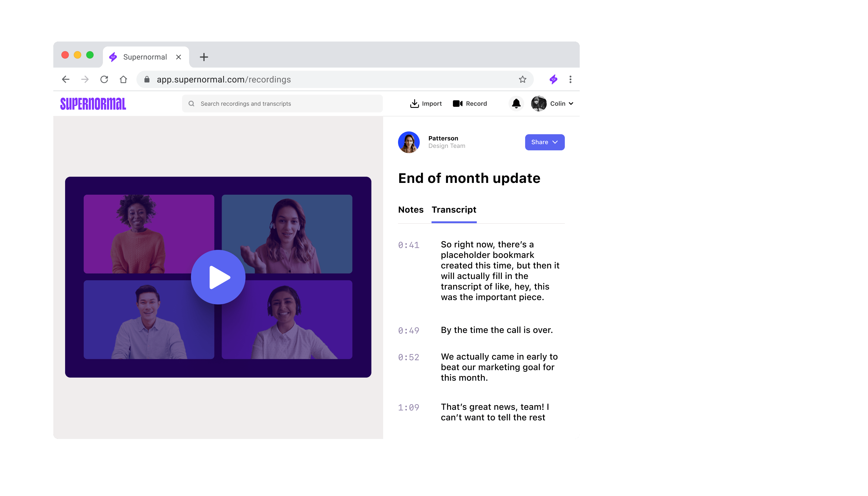Viewport: 868px width, 496px height.
Task: Select the End of month update title
Action: click(x=469, y=178)
